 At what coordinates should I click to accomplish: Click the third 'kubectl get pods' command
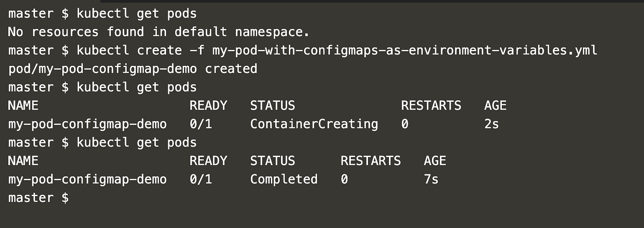(137, 142)
